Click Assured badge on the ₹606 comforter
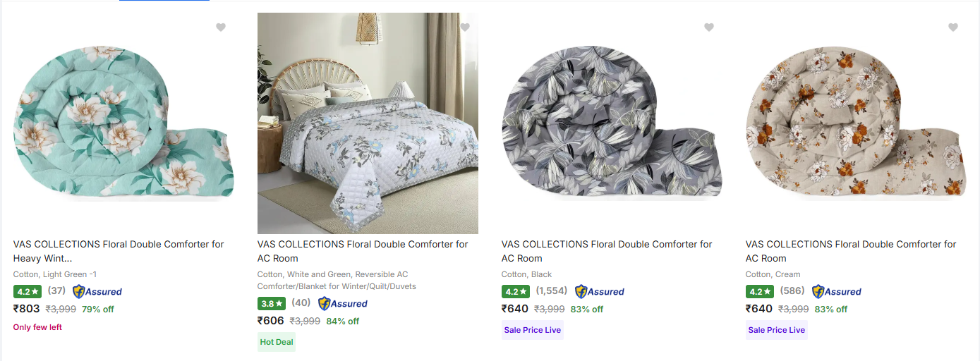The width and height of the screenshot is (980, 361). pos(343,303)
